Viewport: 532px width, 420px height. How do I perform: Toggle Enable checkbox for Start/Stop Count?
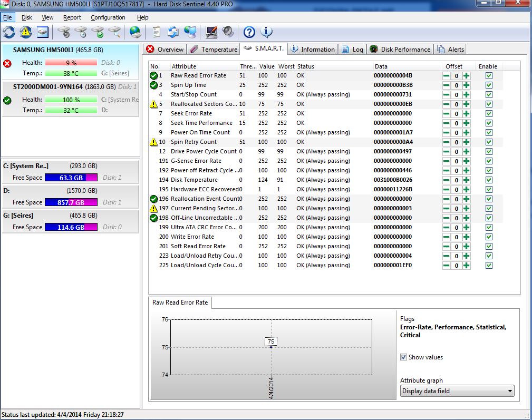tap(489, 94)
